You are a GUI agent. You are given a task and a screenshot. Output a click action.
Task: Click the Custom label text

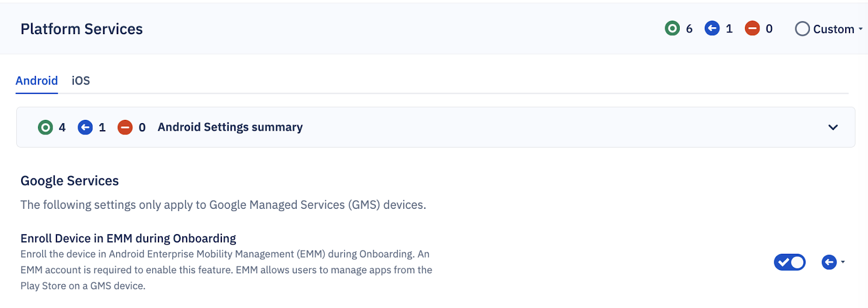coord(833,29)
